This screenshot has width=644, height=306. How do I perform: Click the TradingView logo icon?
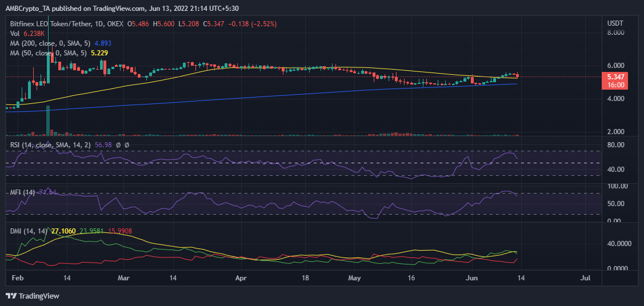click(x=11, y=296)
